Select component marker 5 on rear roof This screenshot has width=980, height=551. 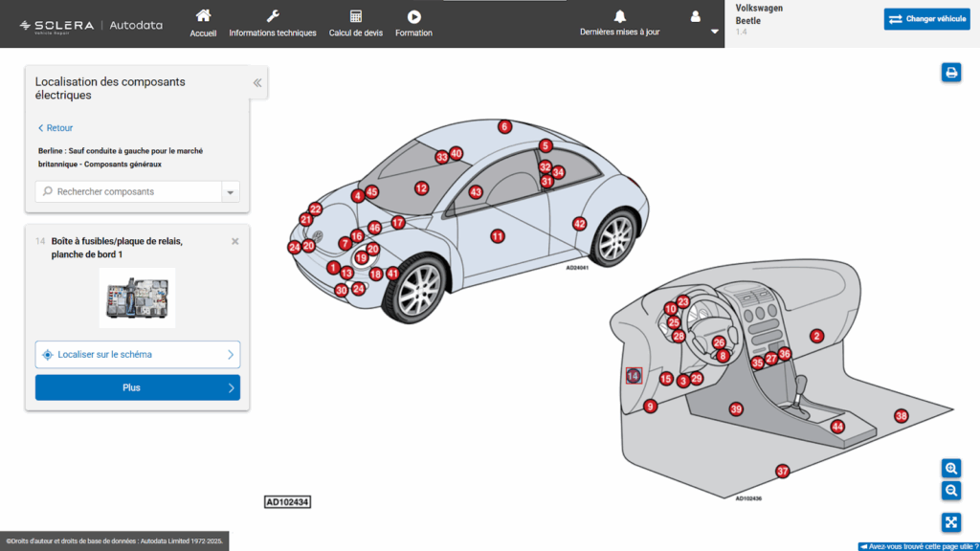pyautogui.click(x=546, y=145)
